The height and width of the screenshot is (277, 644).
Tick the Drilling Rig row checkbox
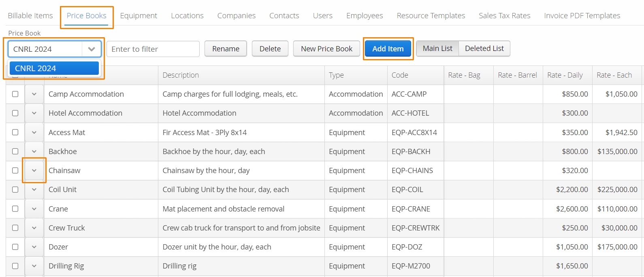[x=15, y=266]
